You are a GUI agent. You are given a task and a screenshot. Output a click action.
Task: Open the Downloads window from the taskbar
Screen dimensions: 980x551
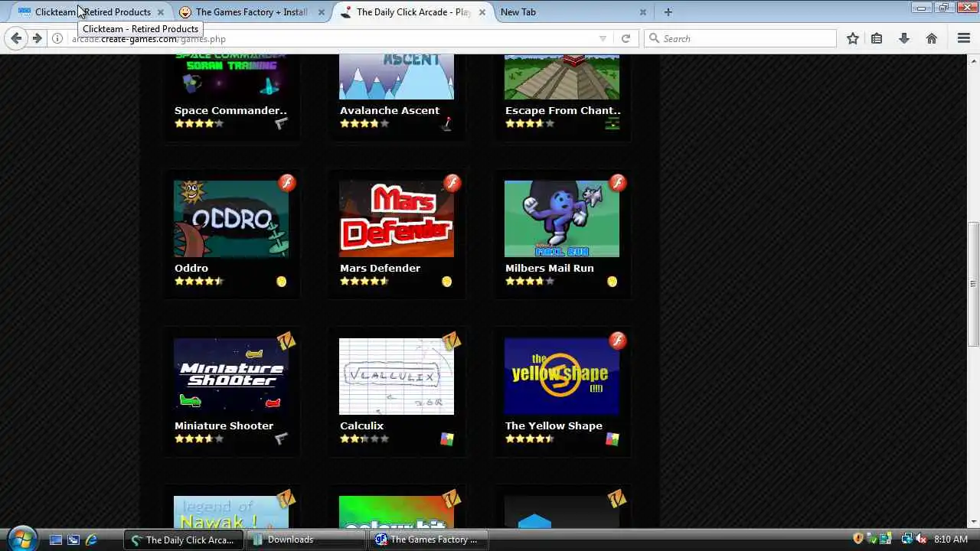click(305, 540)
